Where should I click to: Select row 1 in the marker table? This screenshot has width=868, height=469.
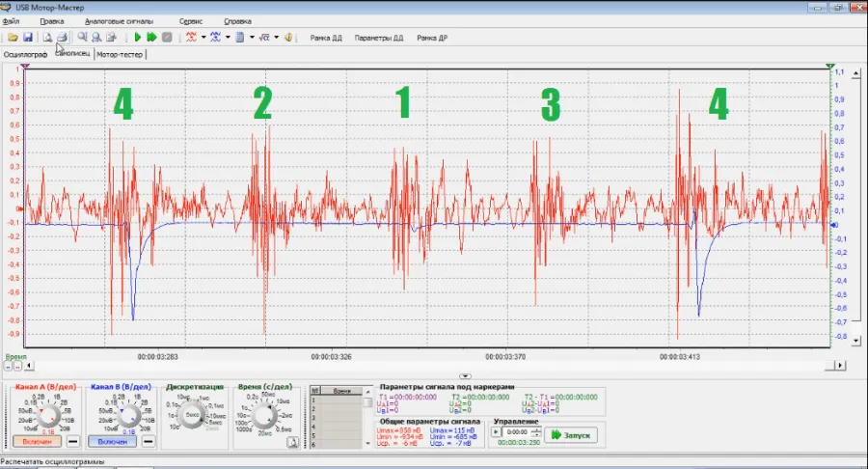(336, 400)
